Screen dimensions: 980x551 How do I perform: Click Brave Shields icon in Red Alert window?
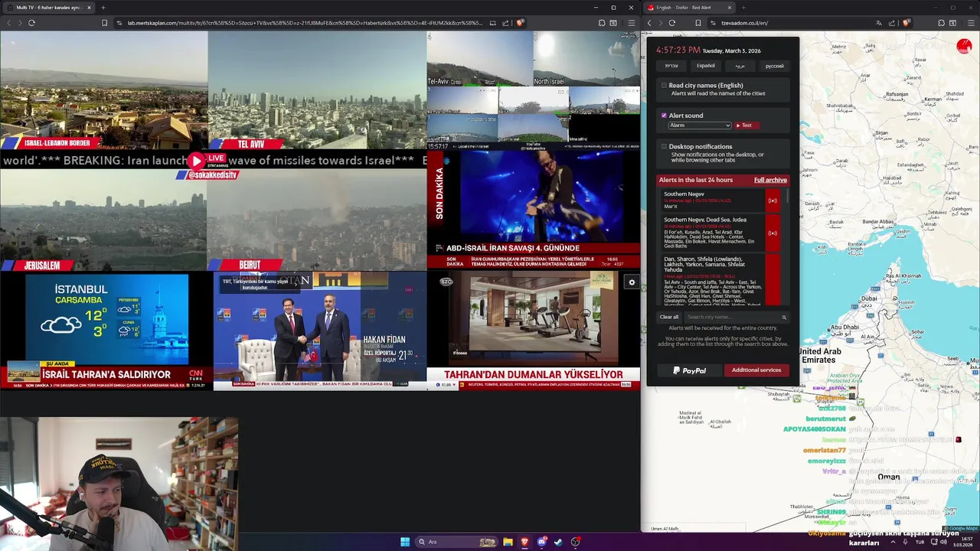906,23
